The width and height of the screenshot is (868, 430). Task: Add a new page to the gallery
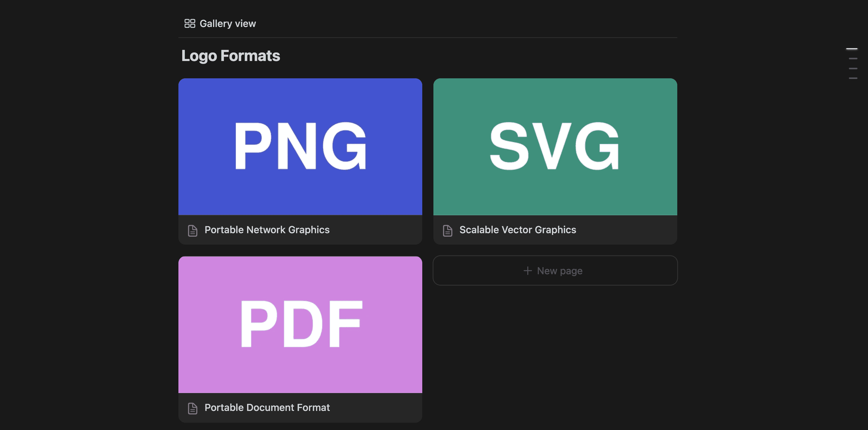(555, 271)
